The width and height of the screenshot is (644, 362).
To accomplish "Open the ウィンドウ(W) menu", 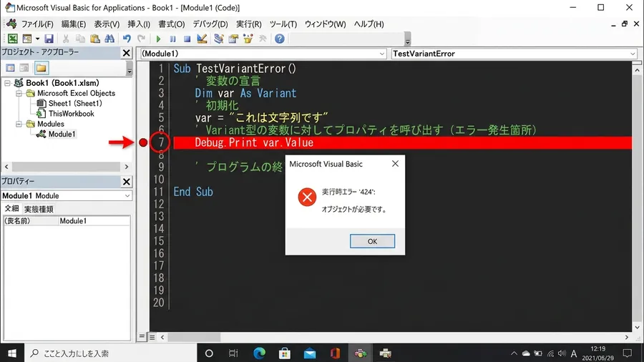I will (325, 24).
